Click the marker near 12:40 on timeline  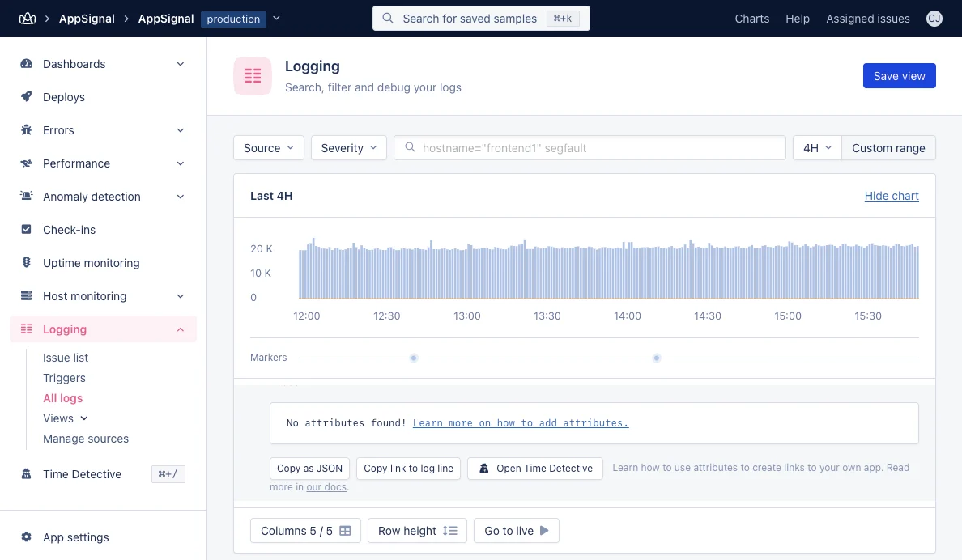(x=414, y=358)
